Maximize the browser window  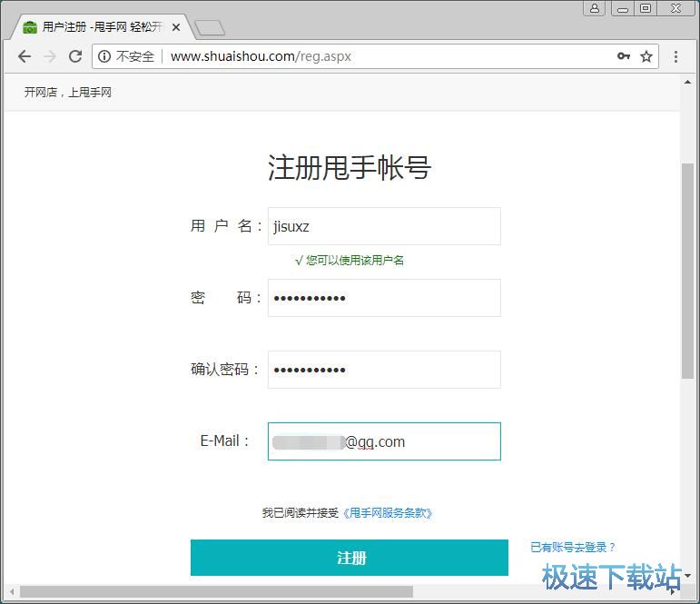[646, 8]
